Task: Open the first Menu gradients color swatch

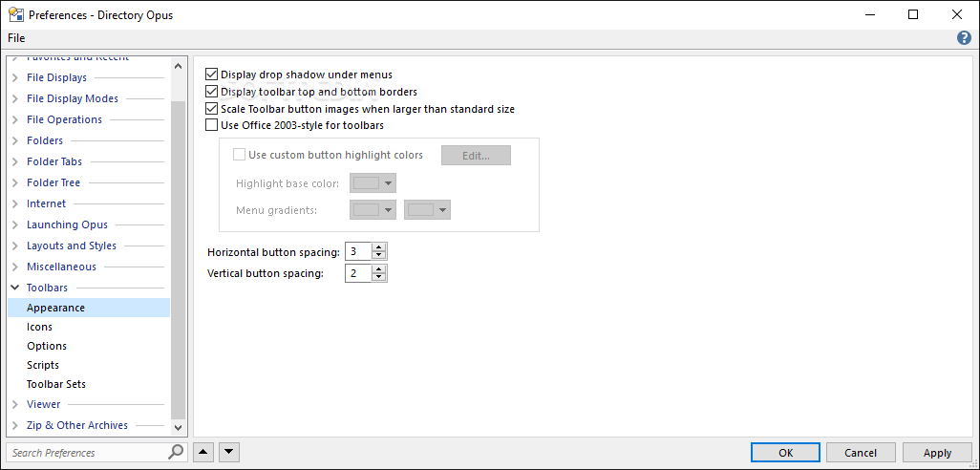Action: [373, 210]
